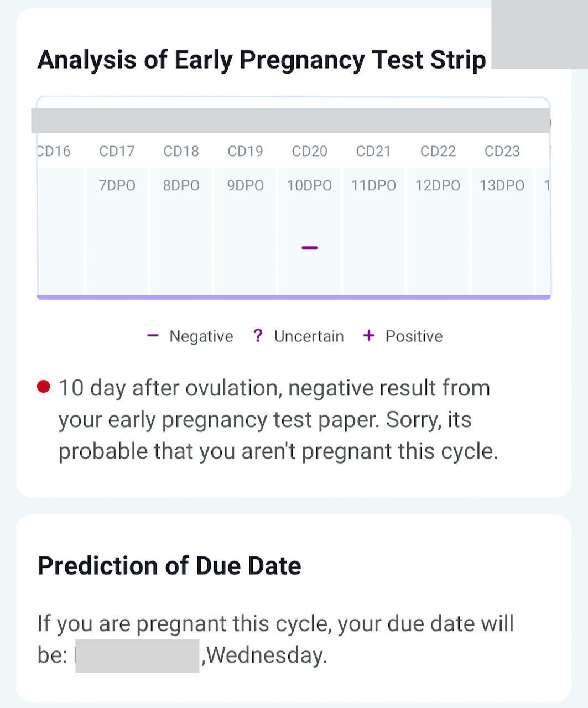Choose the 11DPO column label
The image size is (588, 708).
(374, 185)
